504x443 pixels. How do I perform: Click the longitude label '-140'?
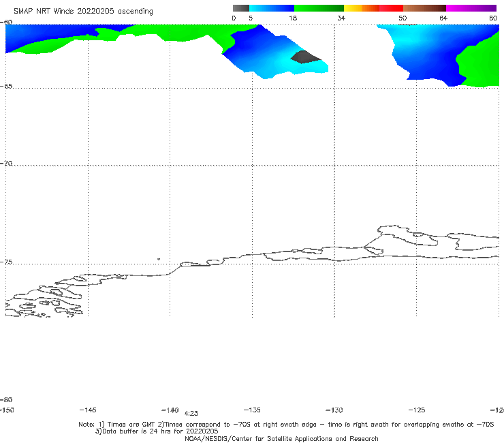tap(170, 410)
